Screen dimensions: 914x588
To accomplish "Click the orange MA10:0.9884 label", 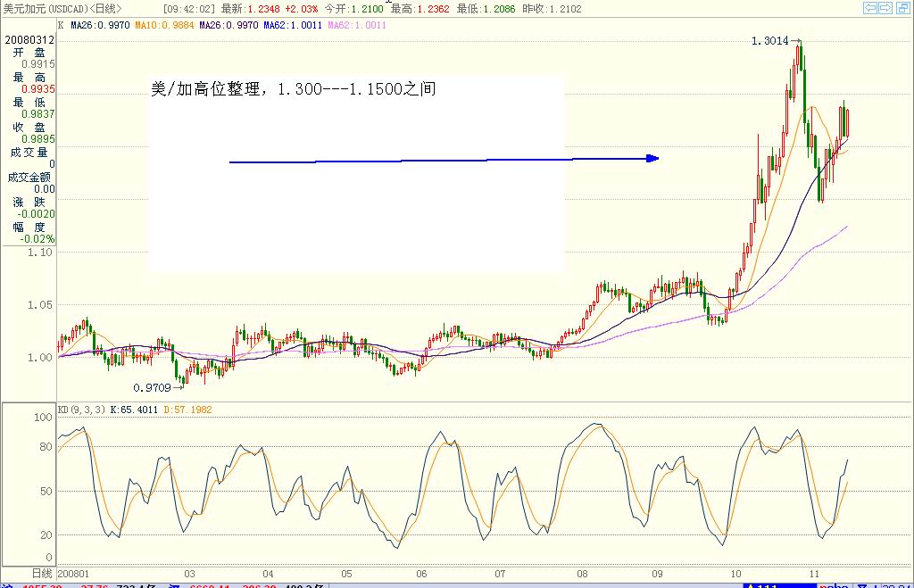I will pyautogui.click(x=164, y=25).
